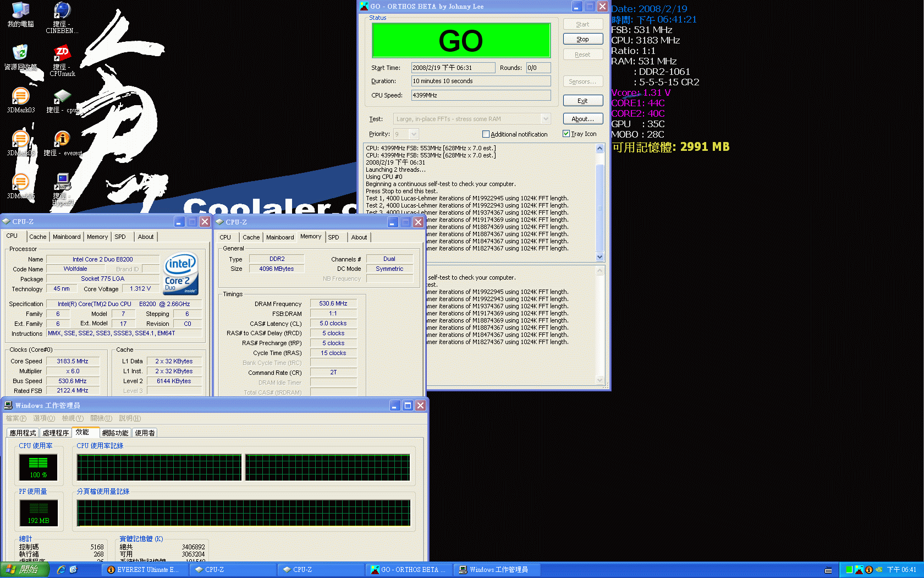Click the green GO status indicator
The height and width of the screenshot is (578, 924).
(x=461, y=40)
